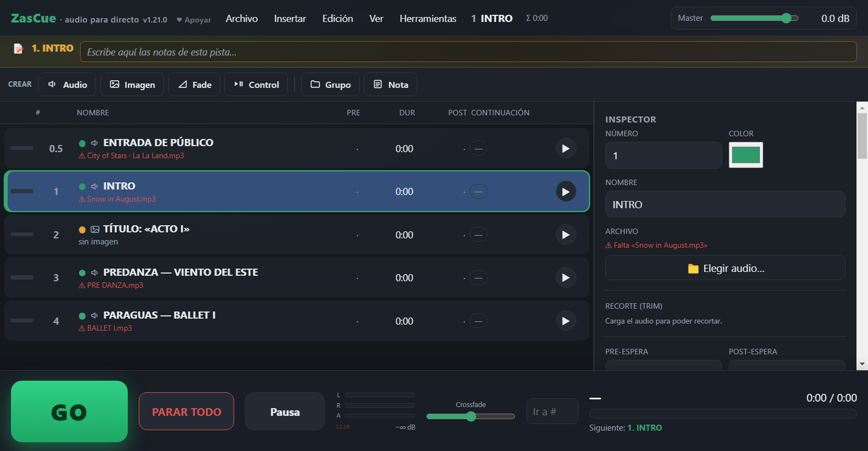Click the playback progress bar
This screenshot has width=868, height=451.
(x=723, y=414)
